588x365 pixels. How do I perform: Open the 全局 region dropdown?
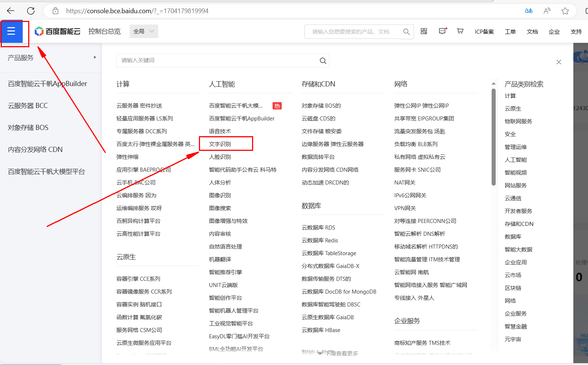[144, 31]
